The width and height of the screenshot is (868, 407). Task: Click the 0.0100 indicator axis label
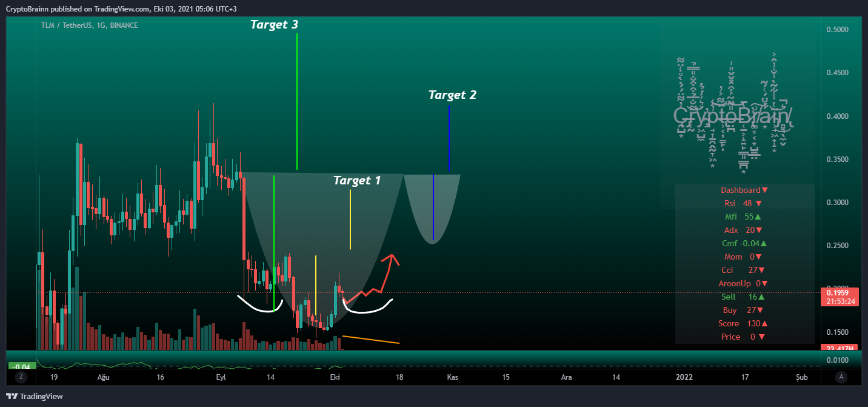(x=836, y=360)
